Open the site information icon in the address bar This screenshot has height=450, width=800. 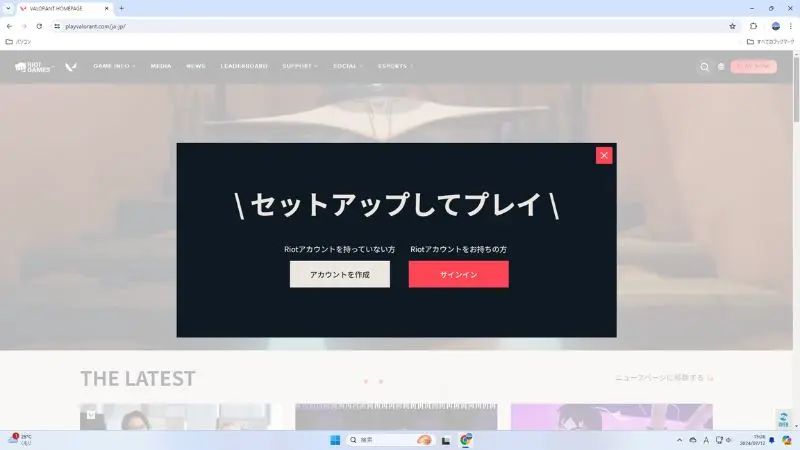(x=57, y=26)
